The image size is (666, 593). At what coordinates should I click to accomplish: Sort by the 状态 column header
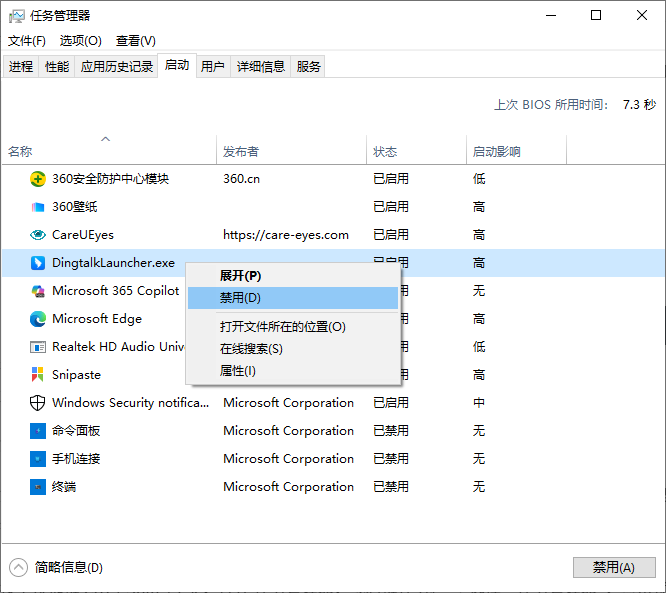(416, 150)
